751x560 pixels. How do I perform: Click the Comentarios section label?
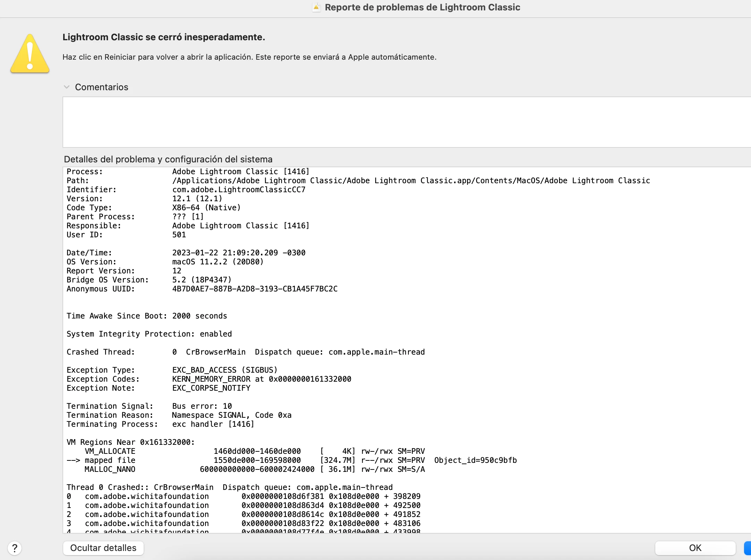[x=101, y=87]
